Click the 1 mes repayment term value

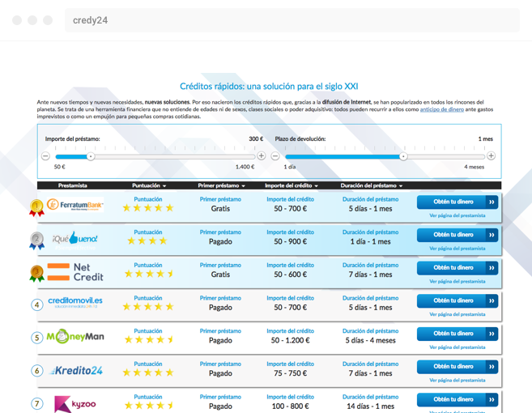pyautogui.click(x=486, y=138)
